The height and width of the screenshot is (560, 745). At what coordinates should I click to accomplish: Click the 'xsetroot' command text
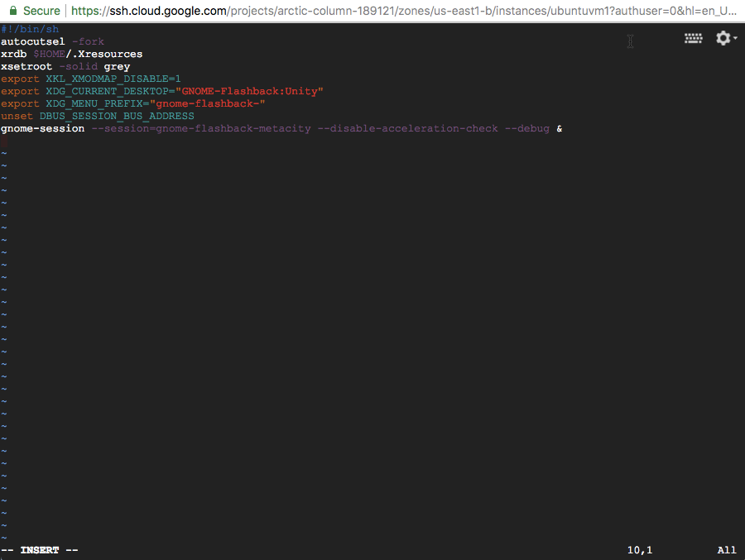26,66
